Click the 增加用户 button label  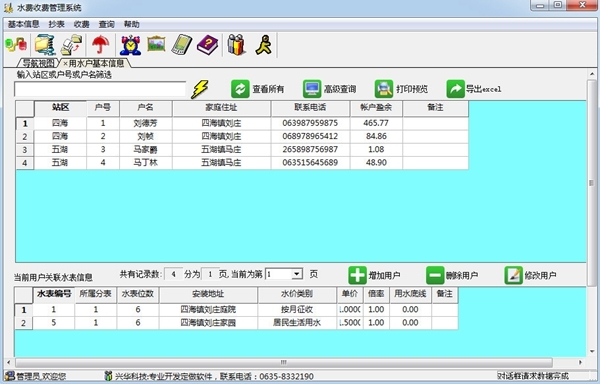(385, 275)
